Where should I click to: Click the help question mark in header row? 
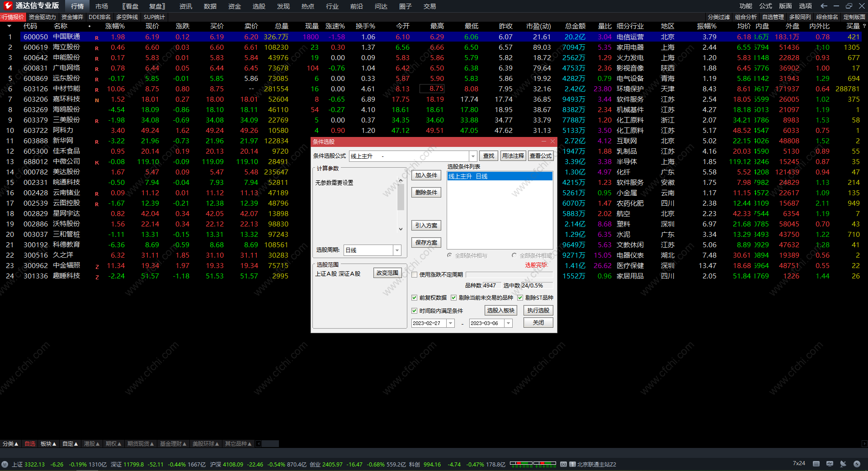(864, 26)
